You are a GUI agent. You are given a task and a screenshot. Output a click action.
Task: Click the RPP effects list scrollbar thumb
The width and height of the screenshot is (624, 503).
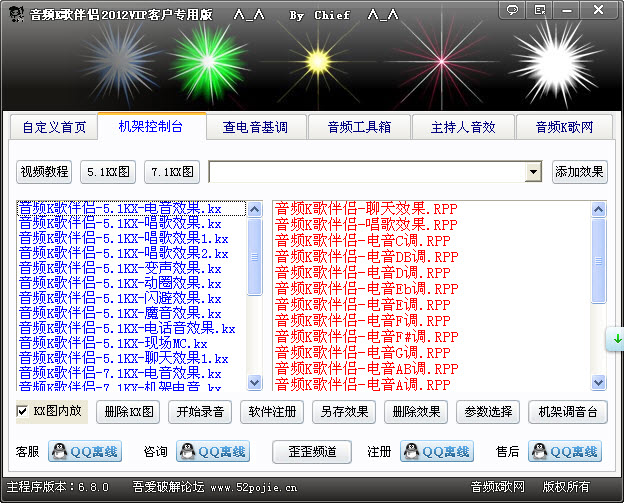pos(599,261)
